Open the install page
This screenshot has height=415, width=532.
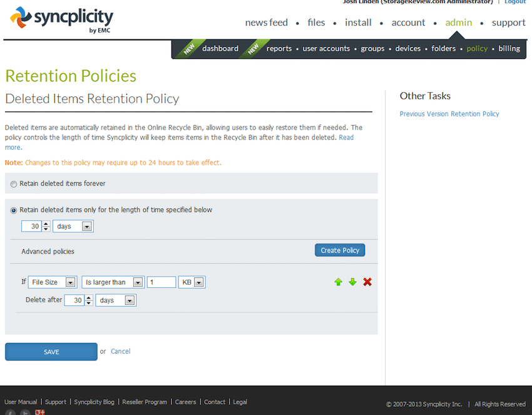[358, 23]
